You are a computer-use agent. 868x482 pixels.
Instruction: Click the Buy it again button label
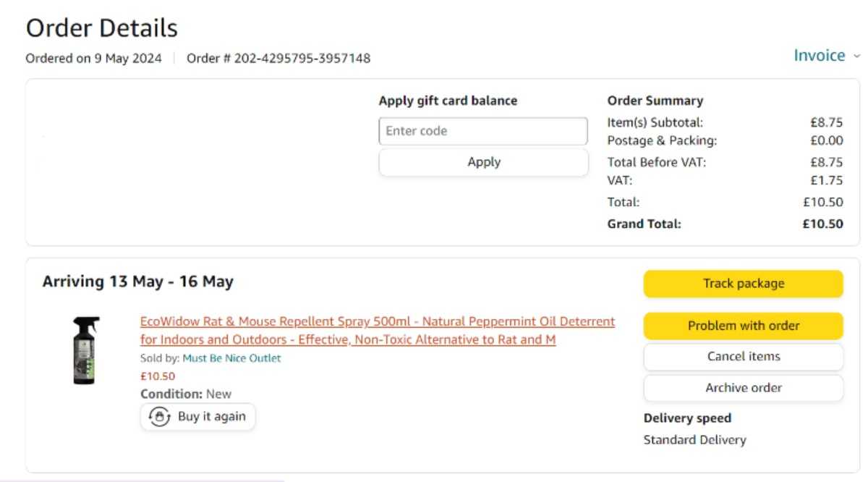coord(211,416)
